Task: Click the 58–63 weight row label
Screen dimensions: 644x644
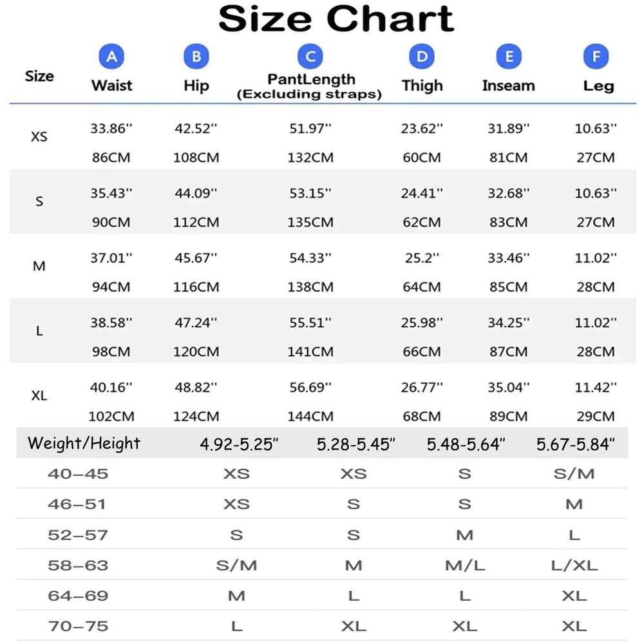Action: pos(78,565)
